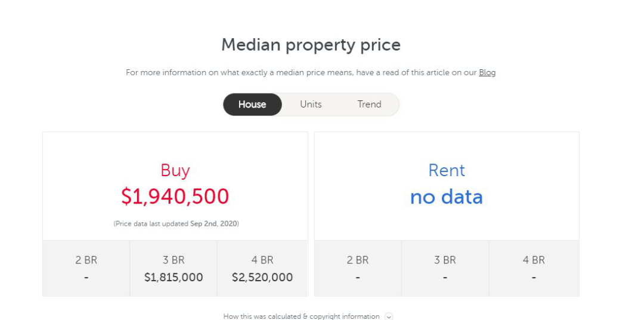The width and height of the screenshot is (644, 320).
Task: Open the Blog link
Action: (x=487, y=73)
